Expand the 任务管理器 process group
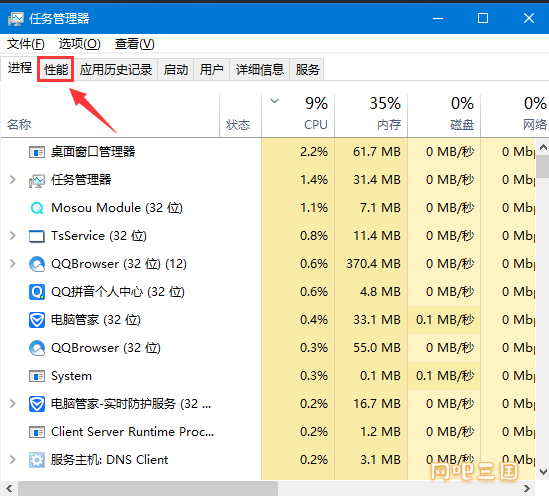This screenshot has height=496, width=549. coord(13,180)
